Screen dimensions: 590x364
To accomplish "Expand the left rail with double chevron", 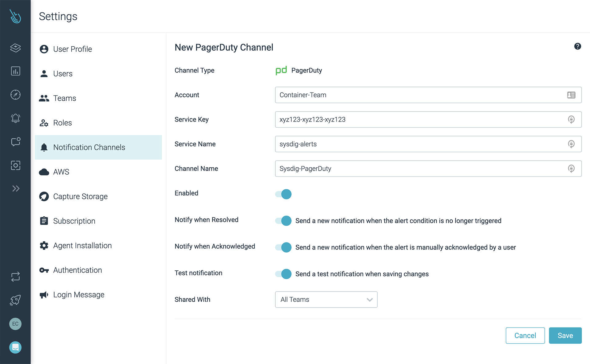I will 16,188.
